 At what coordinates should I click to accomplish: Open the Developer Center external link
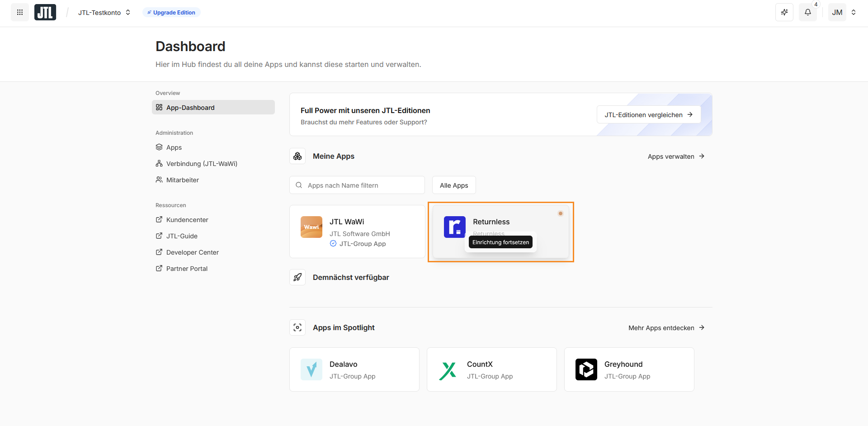point(192,252)
